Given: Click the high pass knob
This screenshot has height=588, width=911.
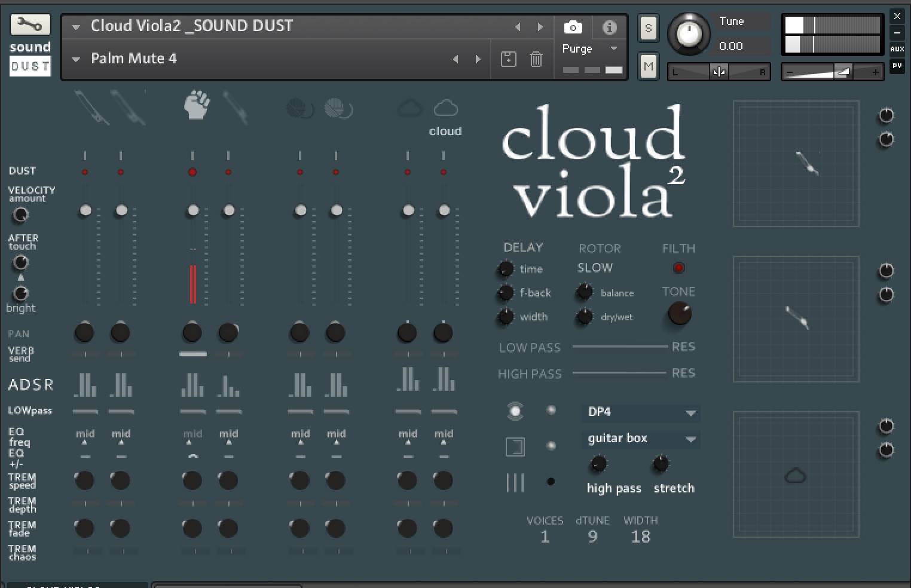Looking at the screenshot, I should pyautogui.click(x=598, y=464).
